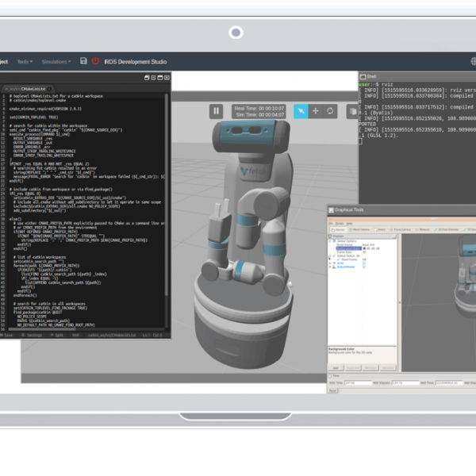
Task: Click the Duplicate display button
Action: tap(353, 368)
